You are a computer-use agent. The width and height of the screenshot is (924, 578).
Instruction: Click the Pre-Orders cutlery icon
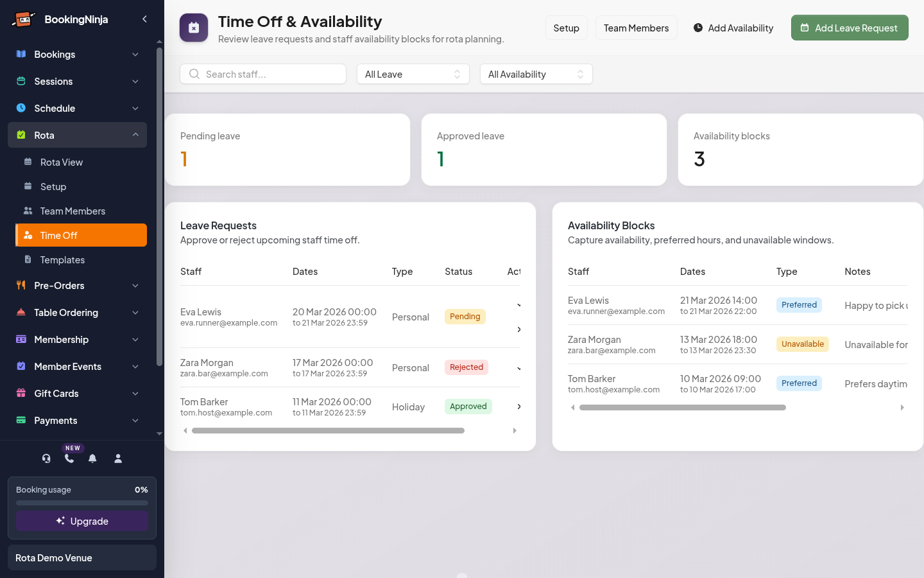(x=21, y=285)
